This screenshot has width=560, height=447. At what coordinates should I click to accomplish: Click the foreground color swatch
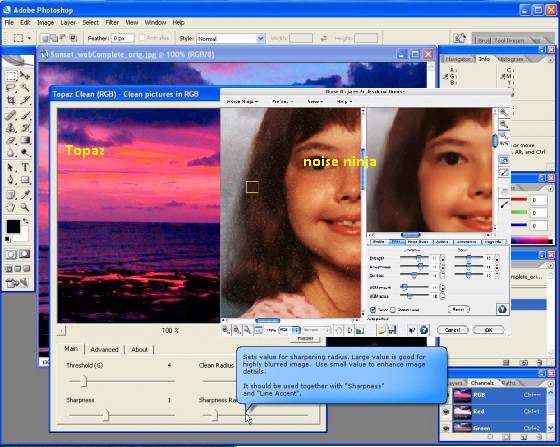click(x=13, y=227)
